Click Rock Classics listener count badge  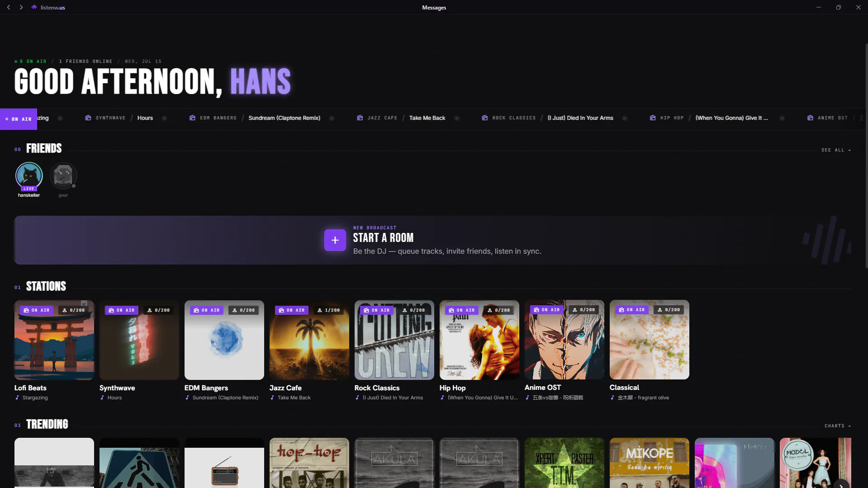click(414, 310)
